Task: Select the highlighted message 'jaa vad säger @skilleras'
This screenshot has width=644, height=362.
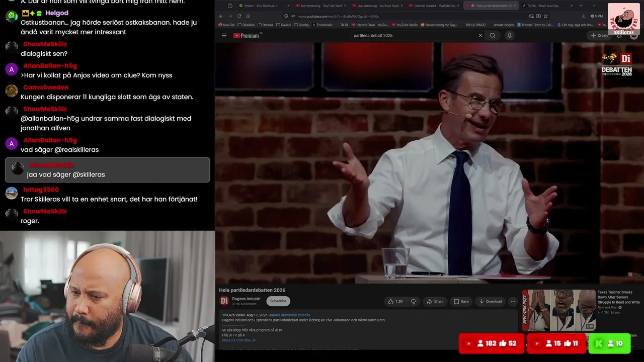Action: point(107,170)
